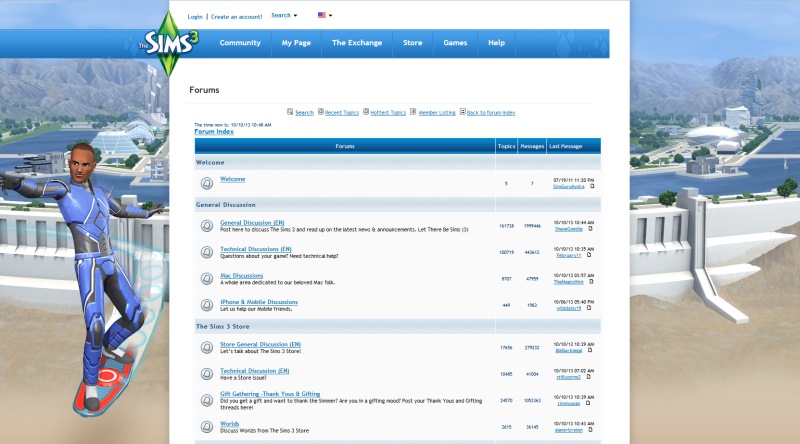Open iPhone & Mobile Discussions forum link
Viewport: 800px width, 444px height.
click(x=259, y=302)
